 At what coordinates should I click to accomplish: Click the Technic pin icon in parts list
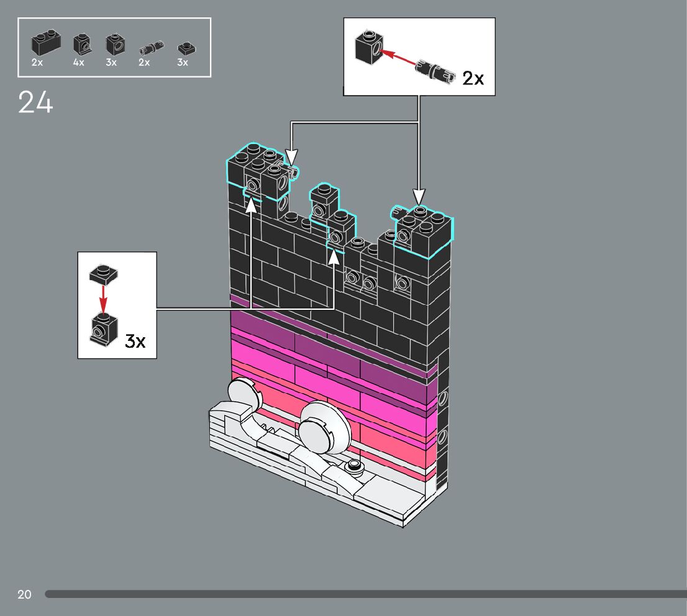click(148, 48)
